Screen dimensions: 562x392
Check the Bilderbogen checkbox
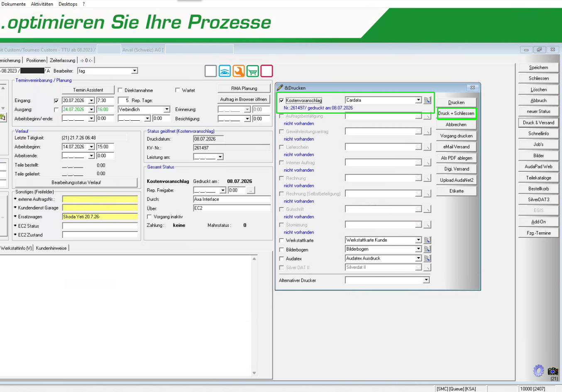coord(281,250)
